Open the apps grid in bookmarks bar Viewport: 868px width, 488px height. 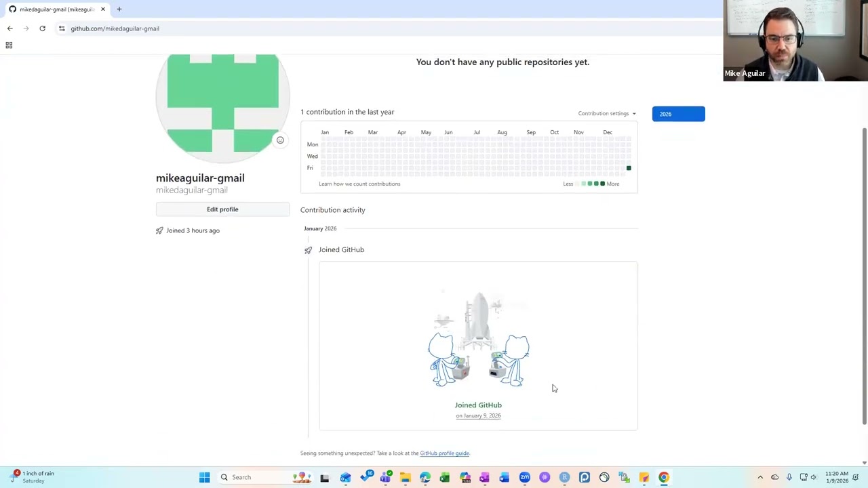9,45
